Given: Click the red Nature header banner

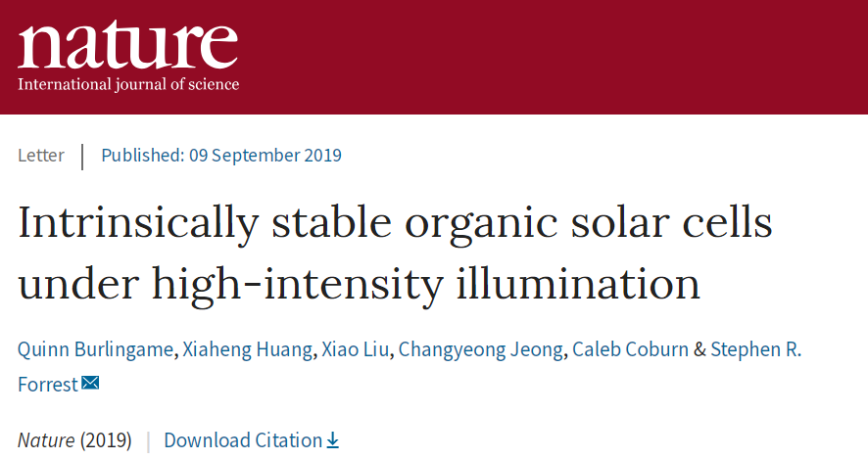Looking at the screenshot, I should tap(434, 57).
